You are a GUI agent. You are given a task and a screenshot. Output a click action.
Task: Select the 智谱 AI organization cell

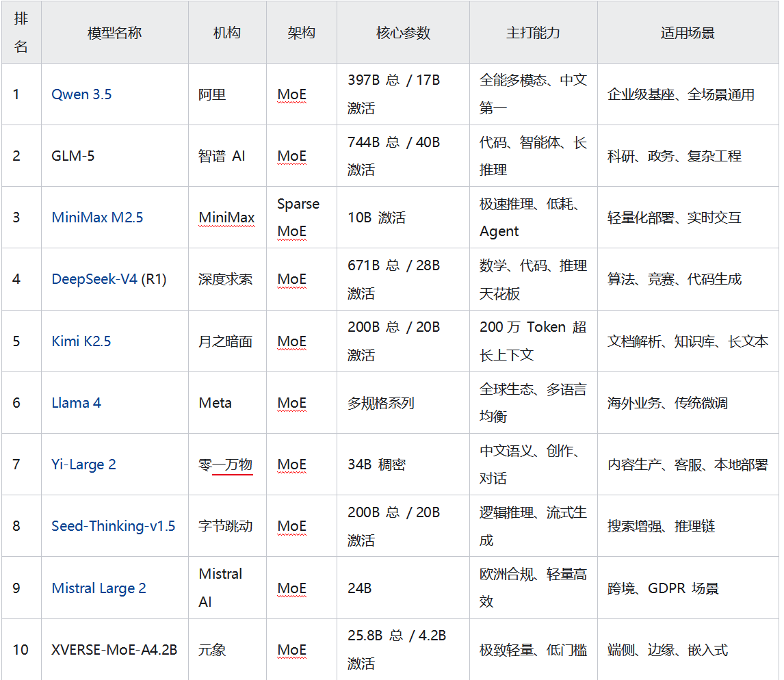pyautogui.click(x=228, y=156)
